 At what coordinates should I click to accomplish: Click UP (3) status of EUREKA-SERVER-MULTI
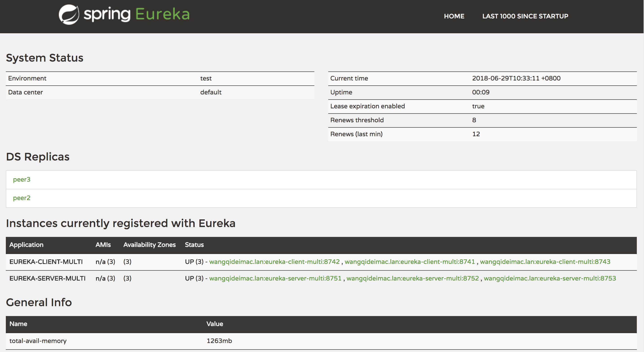click(194, 278)
